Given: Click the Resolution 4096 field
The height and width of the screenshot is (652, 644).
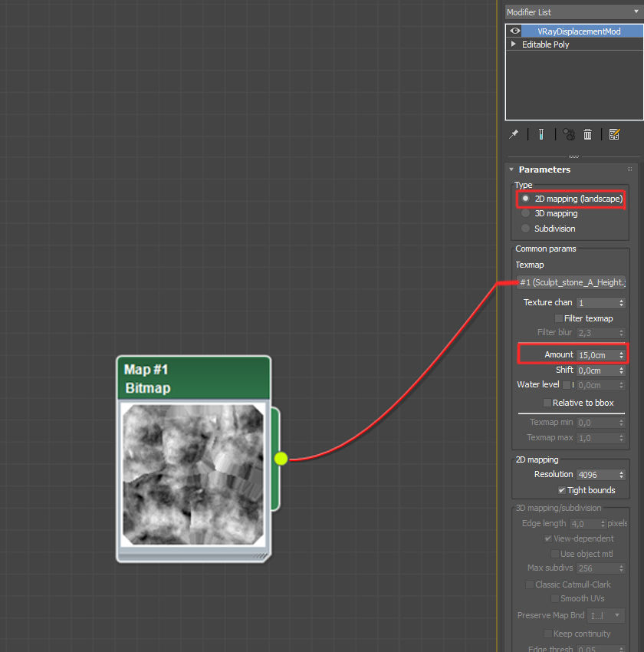Looking at the screenshot, I should (x=597, y=475).
